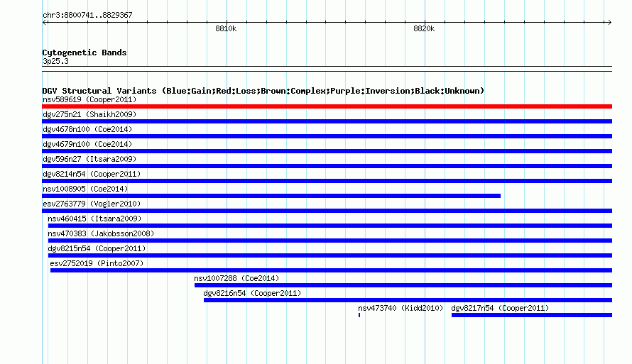Click the Cytogenetic Bands track title
Viewport: 632px width, 364px height.
coord(85,53)
